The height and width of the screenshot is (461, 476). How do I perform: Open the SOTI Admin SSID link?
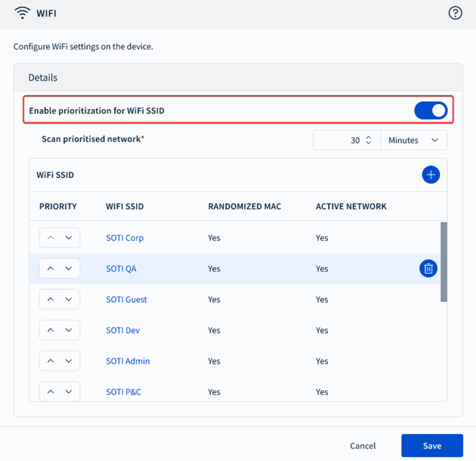tap(127, 361)
